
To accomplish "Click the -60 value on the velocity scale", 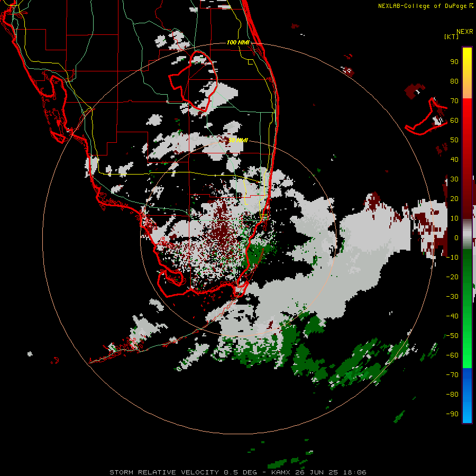I will pyautogui.click(x=452, y=355).
